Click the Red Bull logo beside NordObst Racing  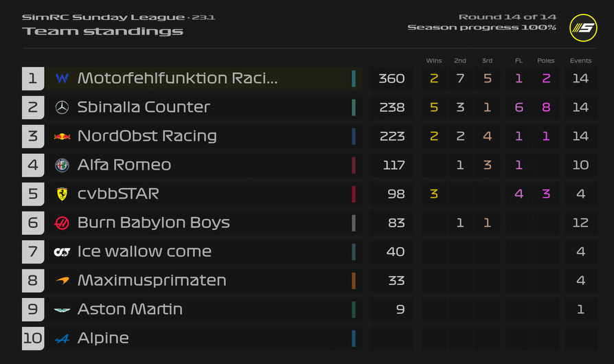click(62, 136)
